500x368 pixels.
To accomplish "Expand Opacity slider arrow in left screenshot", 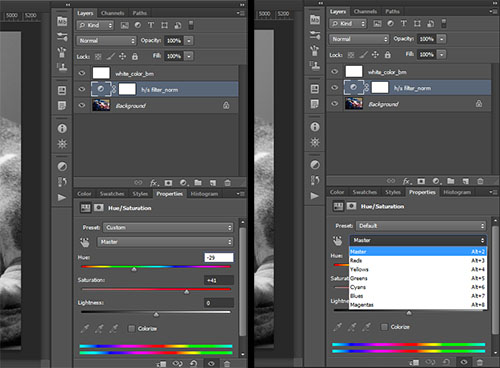I will pos(189,41).
